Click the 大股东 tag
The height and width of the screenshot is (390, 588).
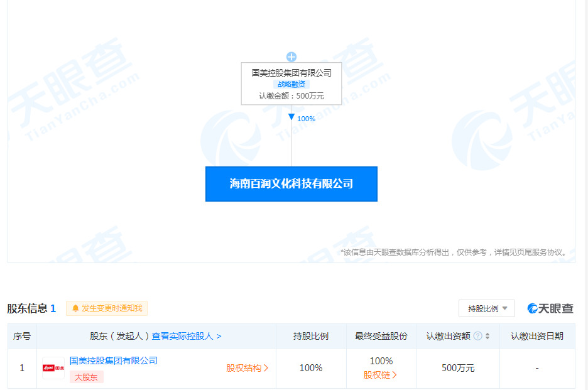coord(86,377)
